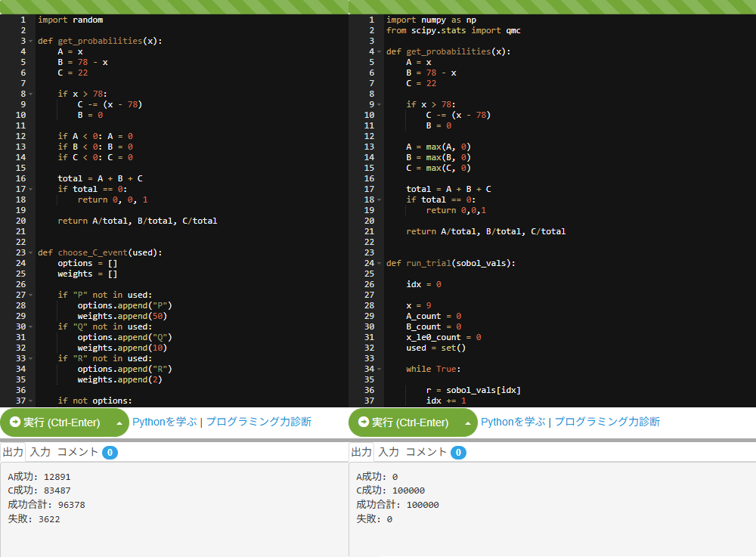Place cursor on left 'total = A + B + C'
The width and height of the screenshot is (756, 557).
[x=101, y=179]
